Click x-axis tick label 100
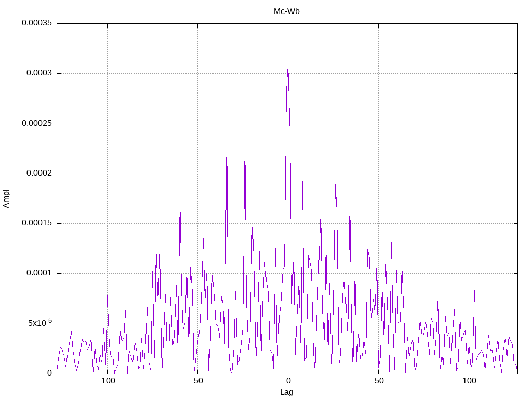This screenshot has width=532, height=399. (469, 381)
